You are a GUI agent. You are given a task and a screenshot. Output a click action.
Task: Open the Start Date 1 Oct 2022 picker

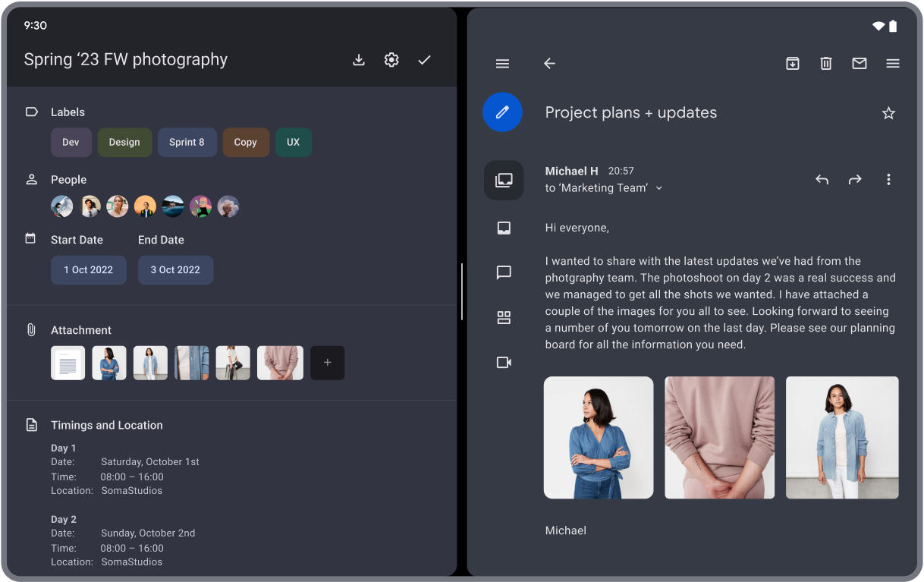tap(89, 270)
